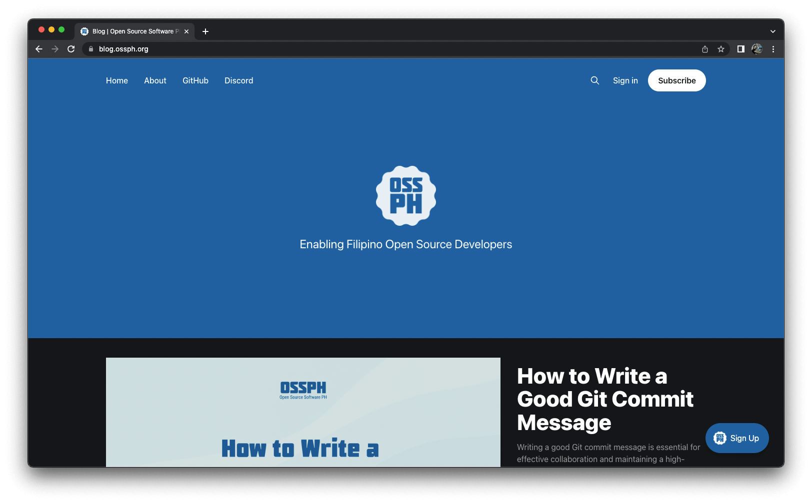Click the yellow macOS minimize button
812x504 pixels.
point(51,29)
